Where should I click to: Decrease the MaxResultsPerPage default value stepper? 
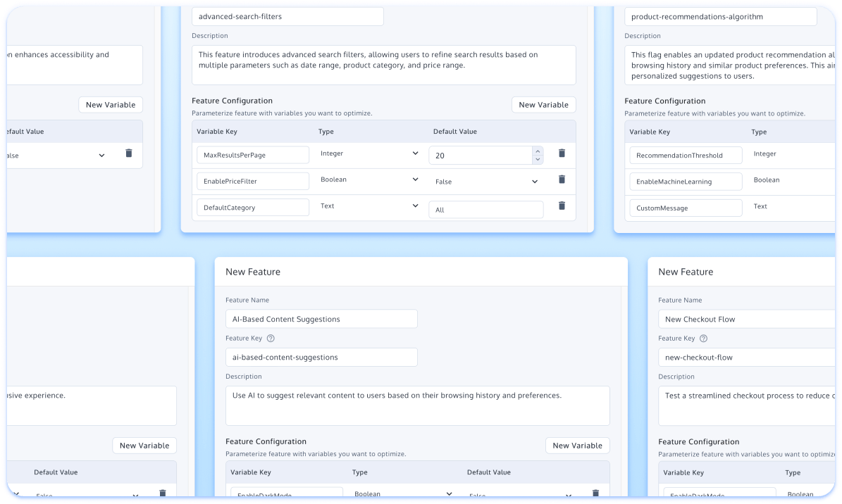coord(538,160)
